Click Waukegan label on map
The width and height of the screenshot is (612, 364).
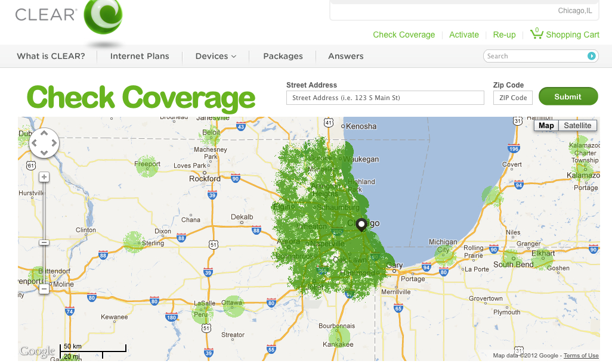pyautogui.click(x=361, y=159)
